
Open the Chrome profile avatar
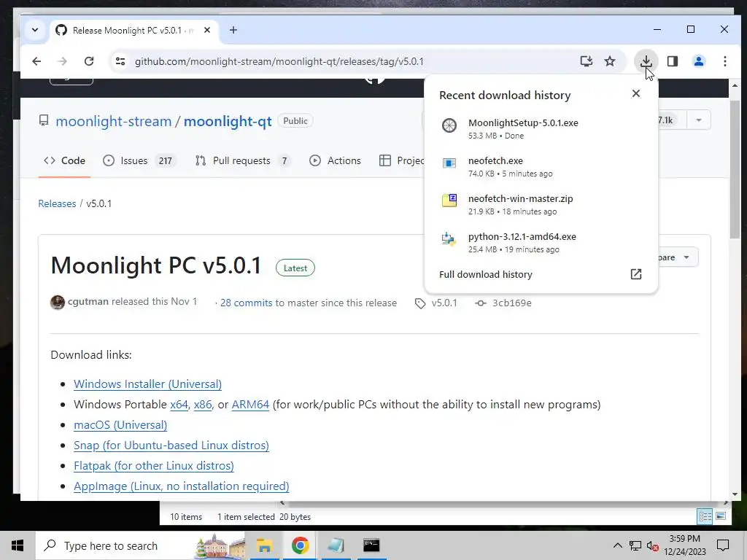click(699, 61)
